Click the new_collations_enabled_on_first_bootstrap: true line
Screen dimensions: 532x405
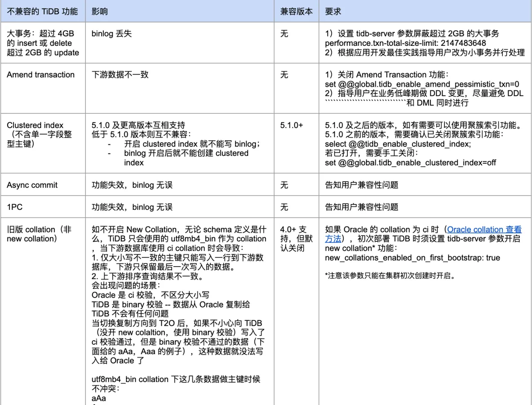tap(412, 258)
